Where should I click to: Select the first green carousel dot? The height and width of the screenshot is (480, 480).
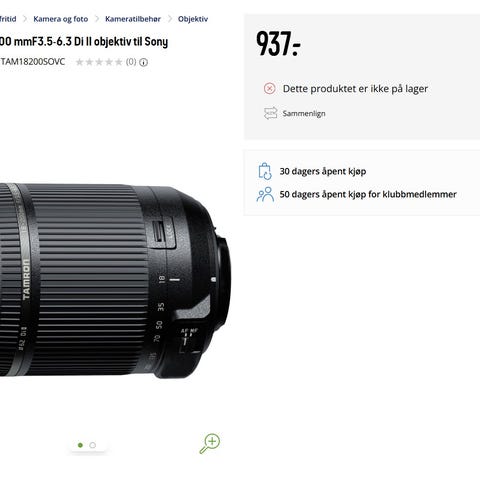click(x=80, y=445)
